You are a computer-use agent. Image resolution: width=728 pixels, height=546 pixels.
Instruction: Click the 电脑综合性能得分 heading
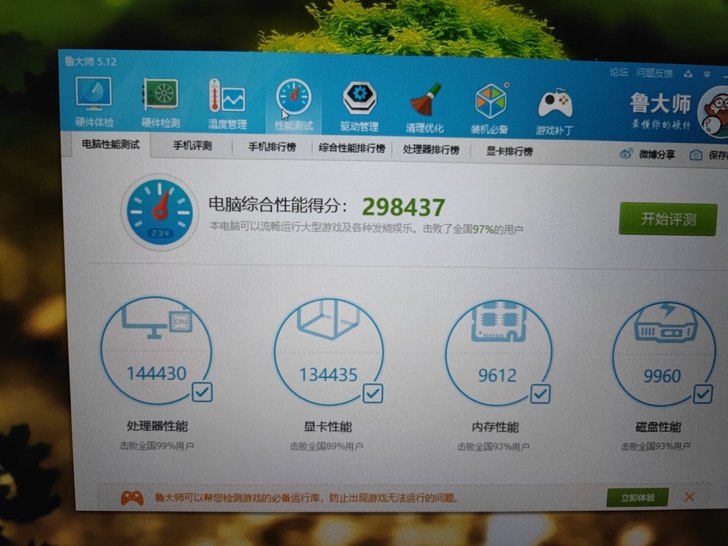(x=277, y=204)
